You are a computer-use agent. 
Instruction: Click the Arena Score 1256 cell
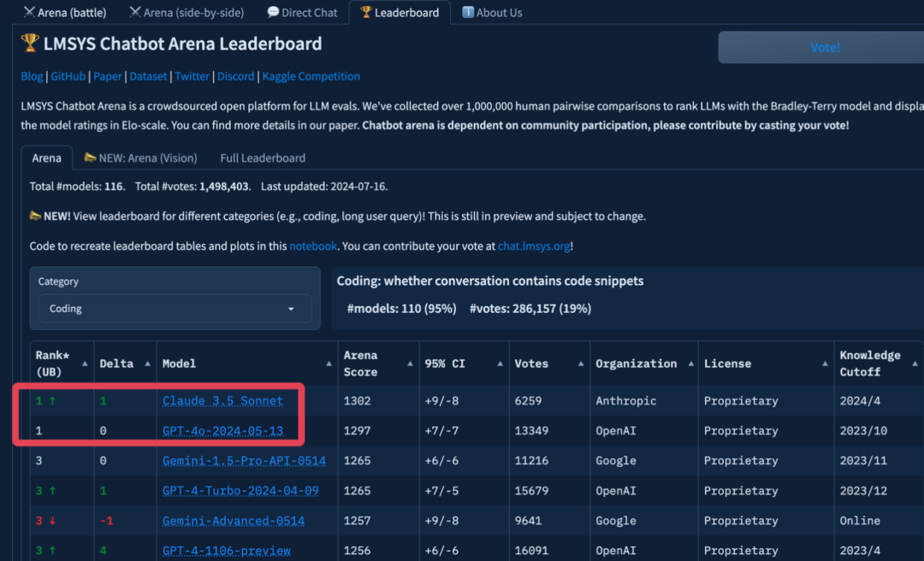pos(357,551)
